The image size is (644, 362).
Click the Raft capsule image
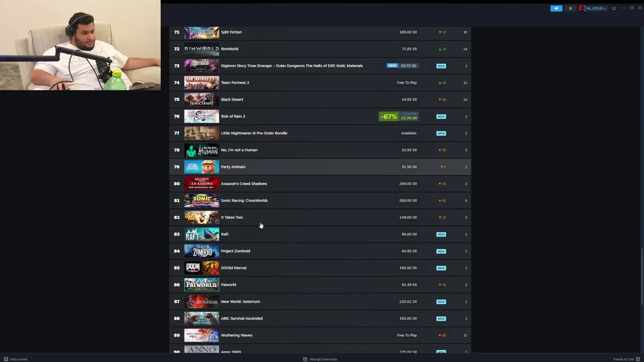[x=201, y=234]
